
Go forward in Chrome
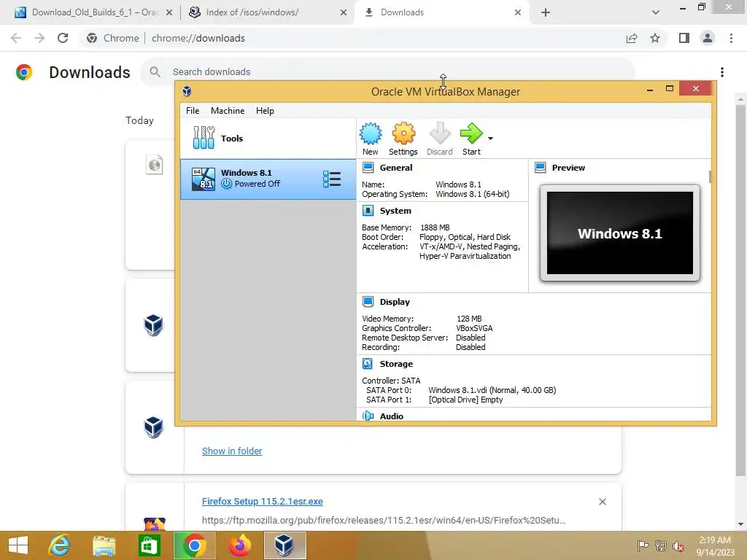click(x=39, y=38)
